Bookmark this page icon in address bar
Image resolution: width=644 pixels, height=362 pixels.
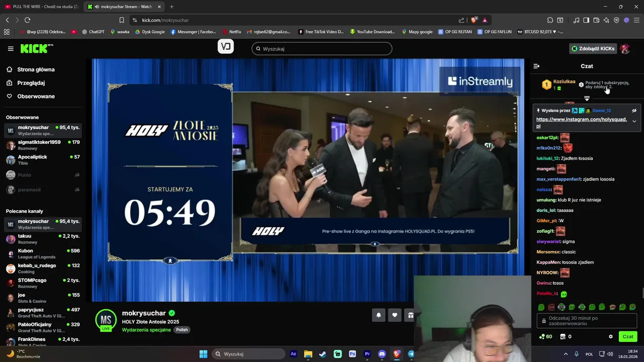point(122,20)
